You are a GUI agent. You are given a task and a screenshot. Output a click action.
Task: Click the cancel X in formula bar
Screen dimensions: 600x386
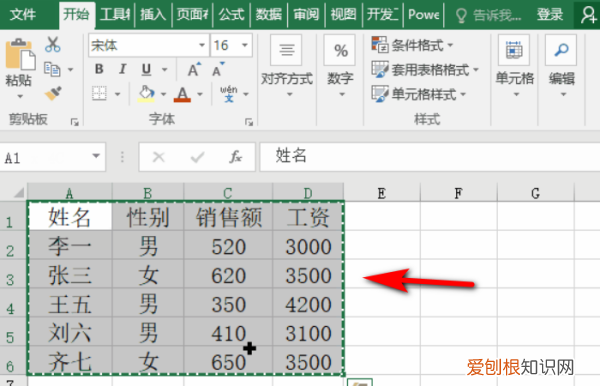(158, 157)
